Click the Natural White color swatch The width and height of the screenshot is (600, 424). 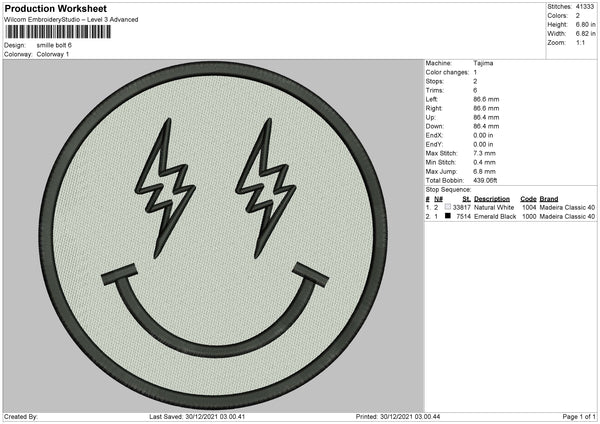click(448, 207)
